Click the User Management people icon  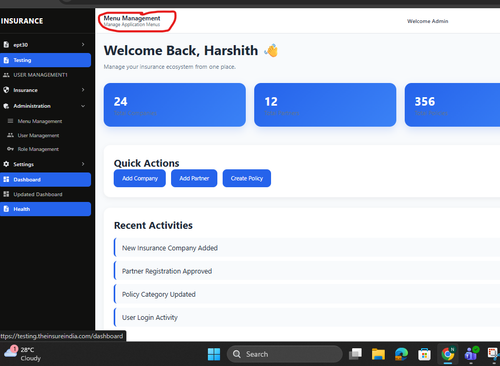(x=10, y=135)
